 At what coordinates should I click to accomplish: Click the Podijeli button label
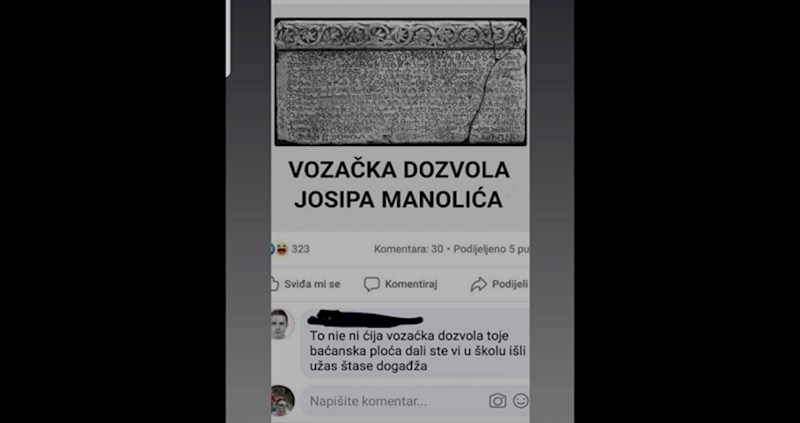[510, 284]
